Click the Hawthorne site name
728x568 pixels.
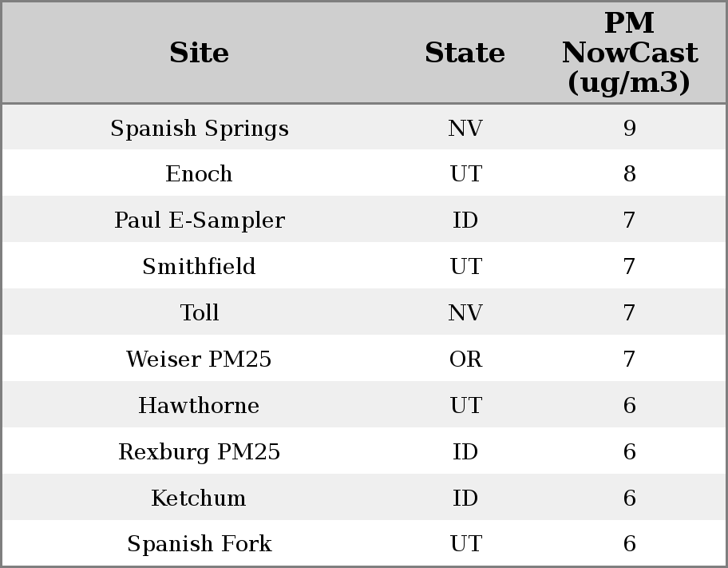click(x=199, y=406)
